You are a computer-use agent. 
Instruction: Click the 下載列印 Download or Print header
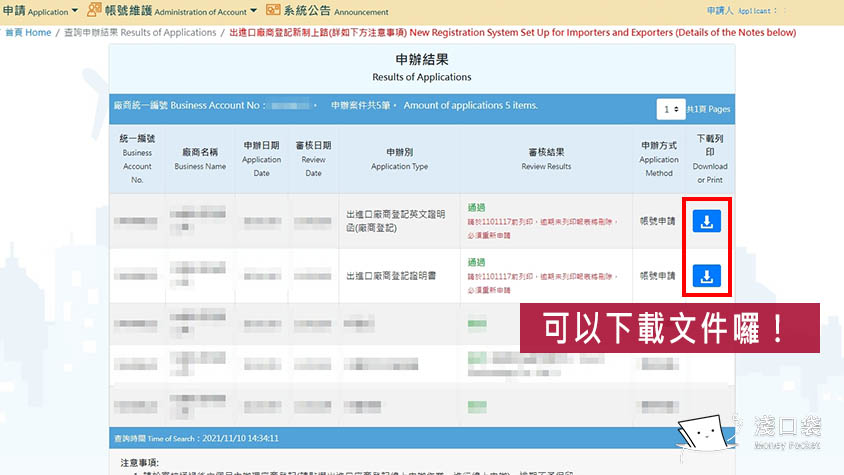709,159
